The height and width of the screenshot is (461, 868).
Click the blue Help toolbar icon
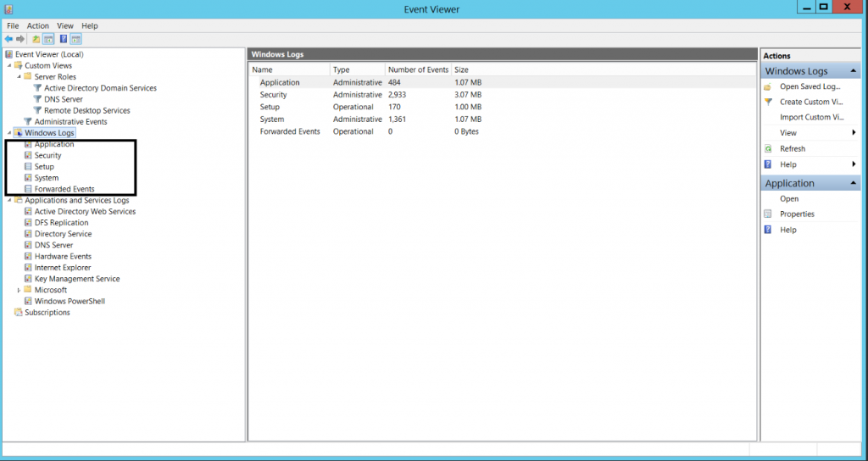coord(64,39)
